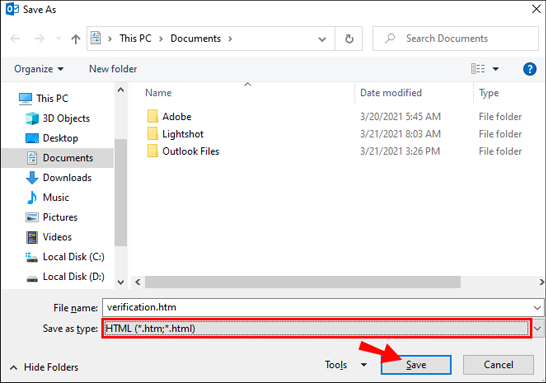The width and height of the screenshot is (546, 383).
Task: Open the help question mark icon
Action: point(529,69)
